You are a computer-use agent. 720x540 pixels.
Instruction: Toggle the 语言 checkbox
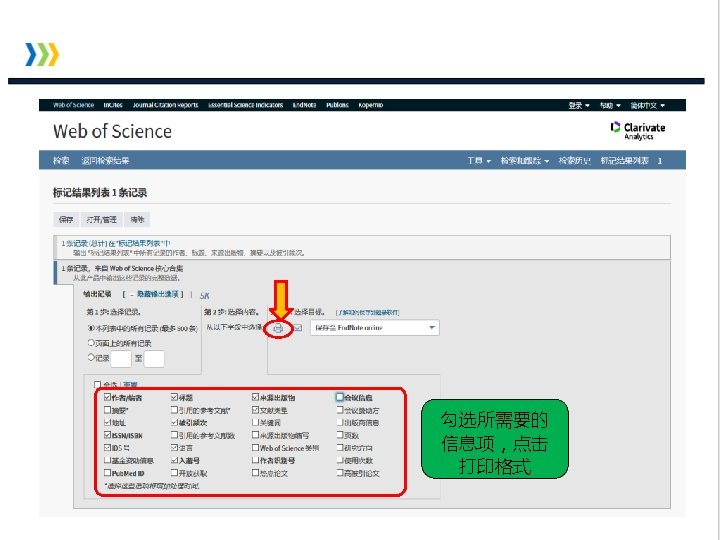pyautogui.click(x=174, y=447)
